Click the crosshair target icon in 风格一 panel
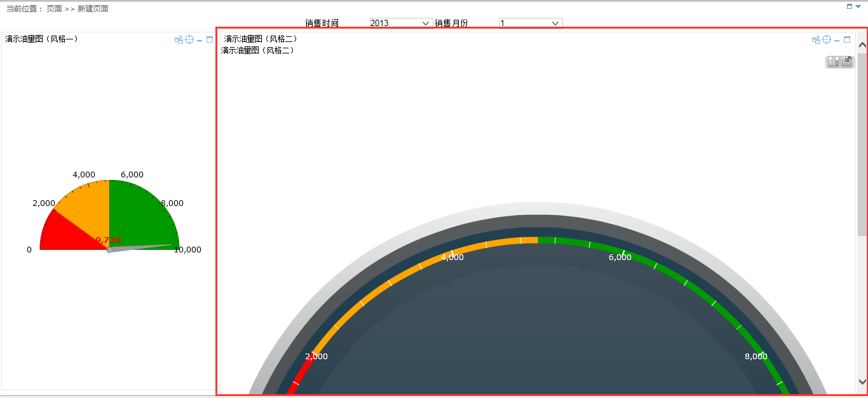Image resolution: width=868 pixels, height=398 pixels. click(189, 39)
